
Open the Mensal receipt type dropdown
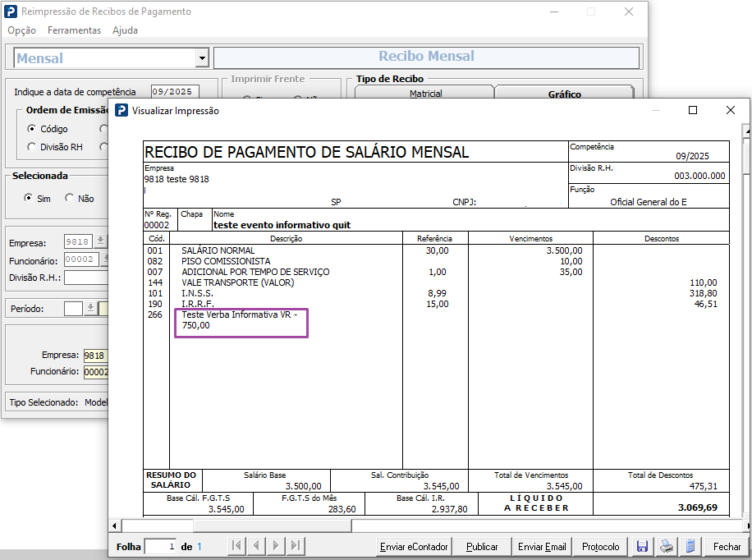click(x=203, y=58)
